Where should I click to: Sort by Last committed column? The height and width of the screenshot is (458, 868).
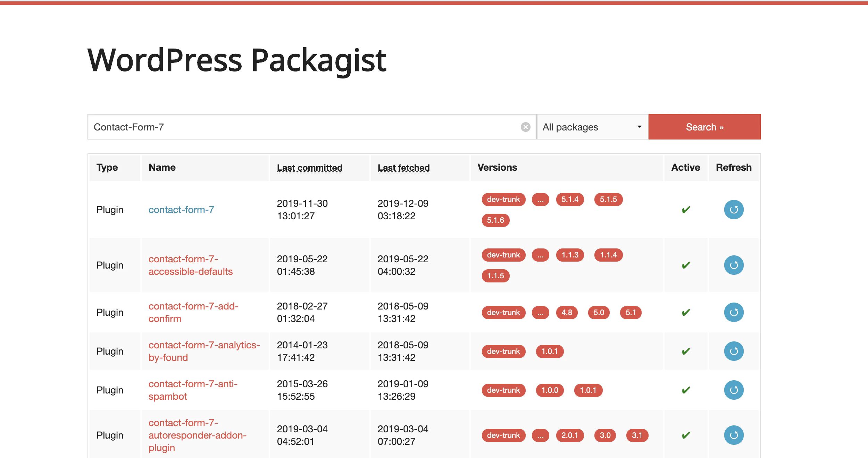click(x=310, y=168)
